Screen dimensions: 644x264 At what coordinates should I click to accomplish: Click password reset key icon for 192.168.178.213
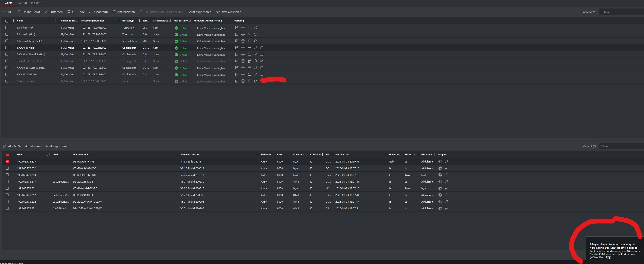coord(446,182)
